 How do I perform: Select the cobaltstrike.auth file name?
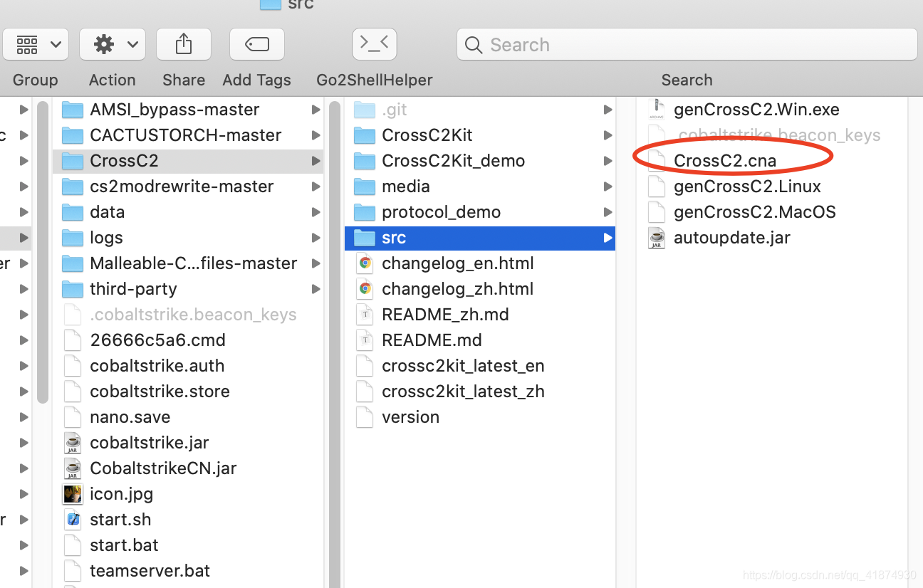pos(157,366)
